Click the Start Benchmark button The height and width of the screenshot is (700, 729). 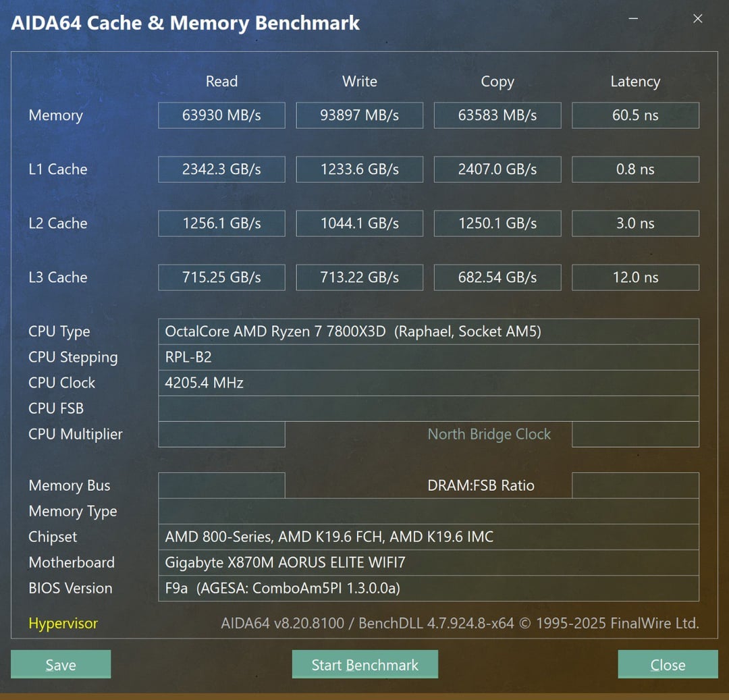coord(364,665)
